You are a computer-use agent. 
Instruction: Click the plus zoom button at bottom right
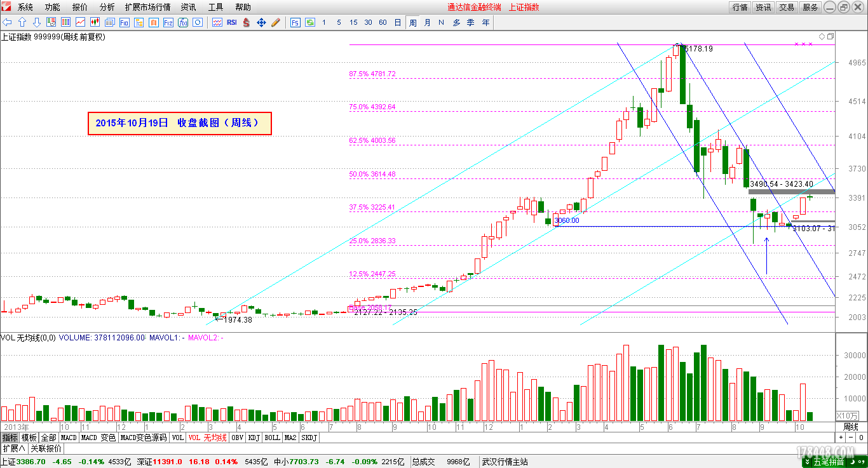point(841,438)
